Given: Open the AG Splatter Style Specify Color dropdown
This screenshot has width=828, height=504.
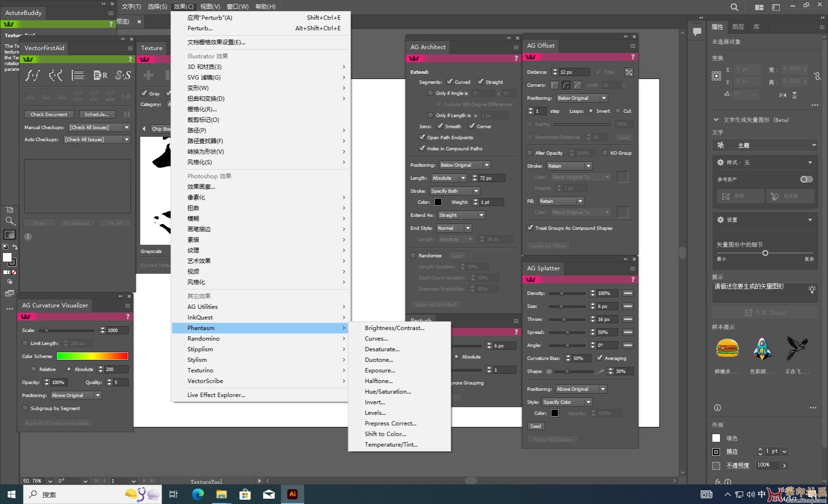Looking at the screenshot, I should point(567,402).
